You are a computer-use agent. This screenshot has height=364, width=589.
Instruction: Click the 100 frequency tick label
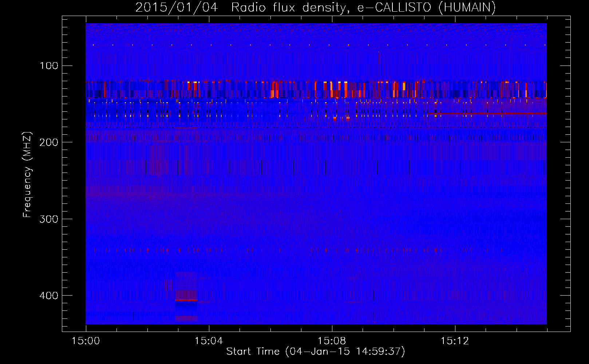point(49,66)
